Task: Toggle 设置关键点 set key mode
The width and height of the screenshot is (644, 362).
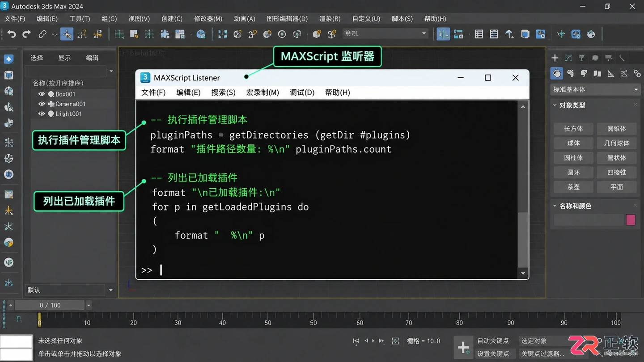Action: click(493, 354)
